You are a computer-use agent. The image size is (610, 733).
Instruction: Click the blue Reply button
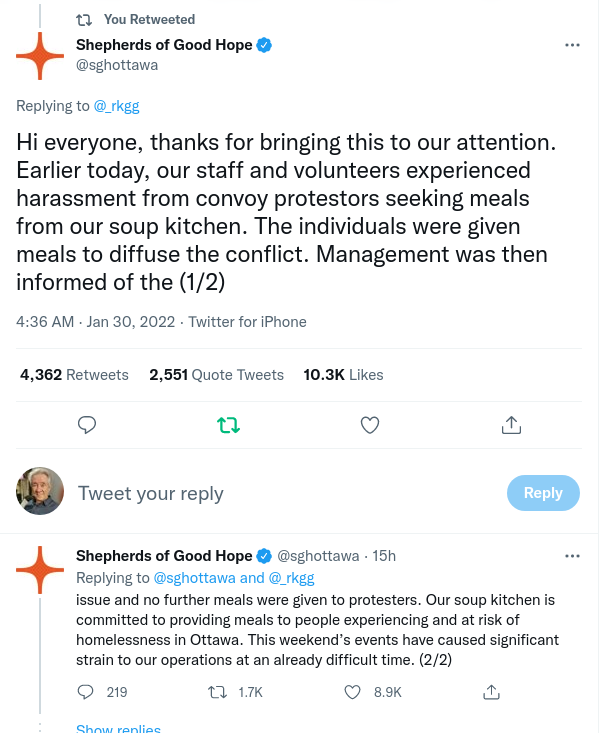click(543, 493)
